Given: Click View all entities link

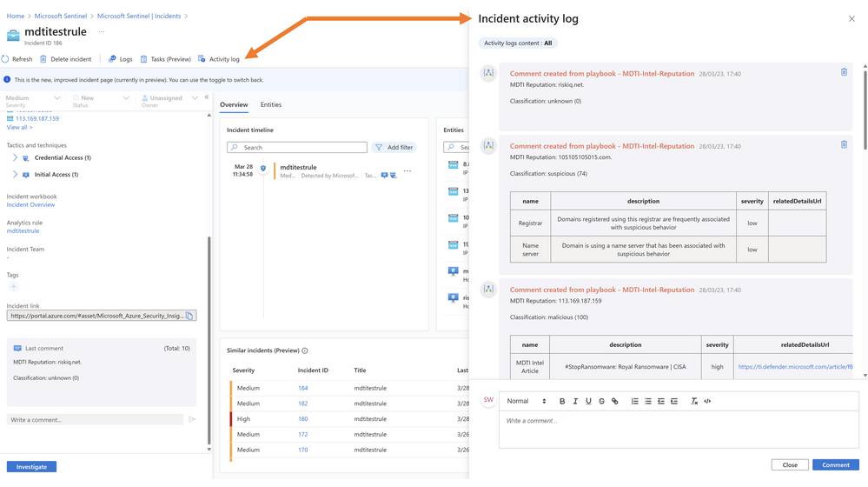Looking at the screenshot, I should coord(19,128).
